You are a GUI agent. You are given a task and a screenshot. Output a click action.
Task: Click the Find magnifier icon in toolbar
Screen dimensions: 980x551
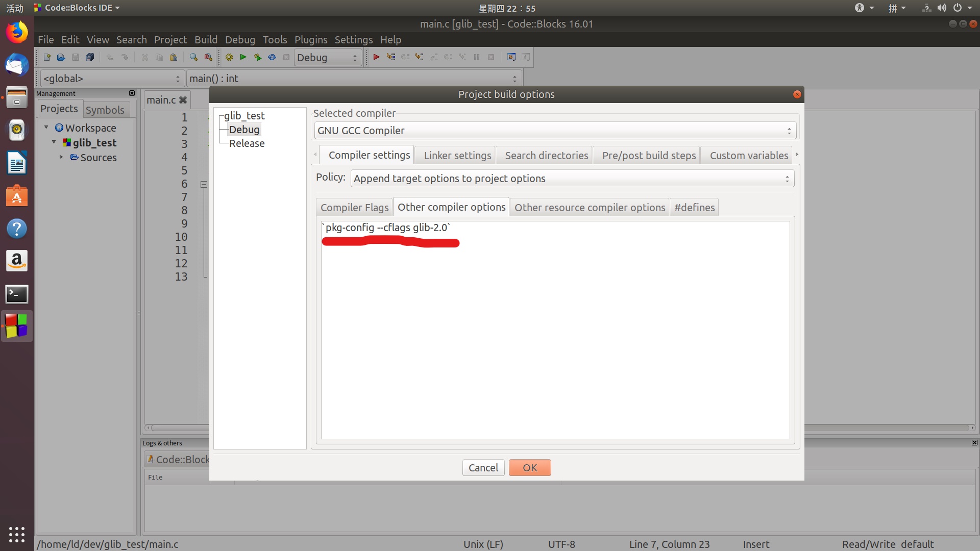click(x=193, y=57)
